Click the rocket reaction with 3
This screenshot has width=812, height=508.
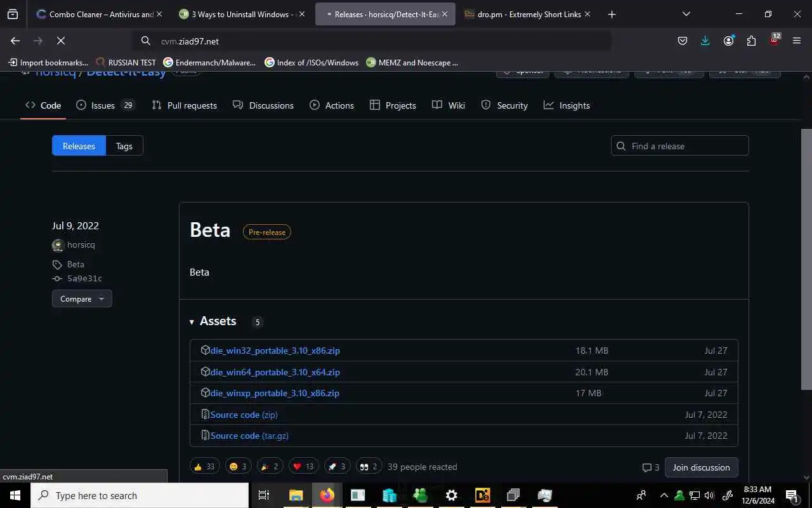coord(337,467)
